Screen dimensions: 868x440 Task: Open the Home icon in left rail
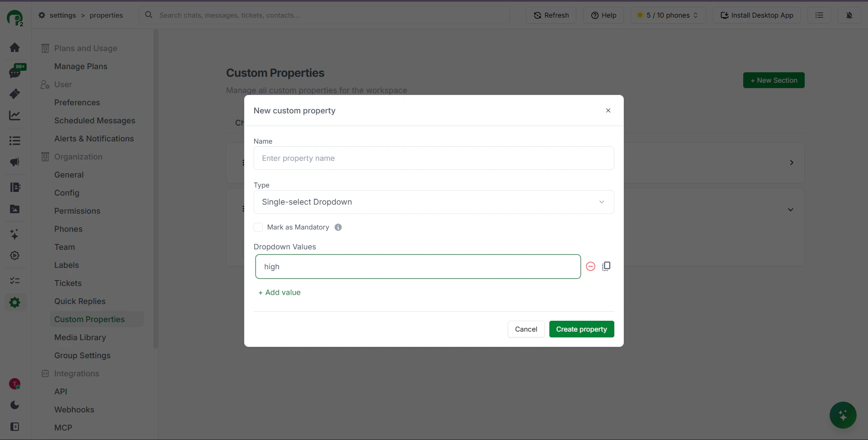click(x=15, y=47)
